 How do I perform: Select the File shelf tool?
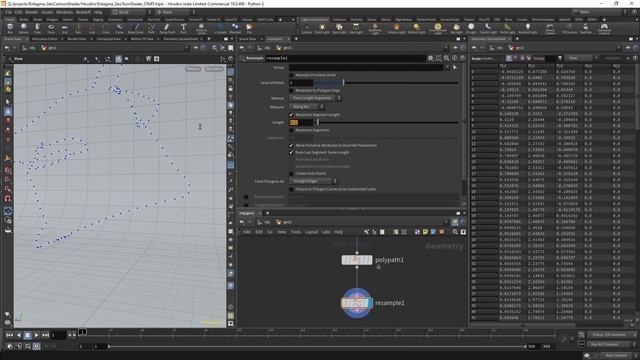pos(249,28)
